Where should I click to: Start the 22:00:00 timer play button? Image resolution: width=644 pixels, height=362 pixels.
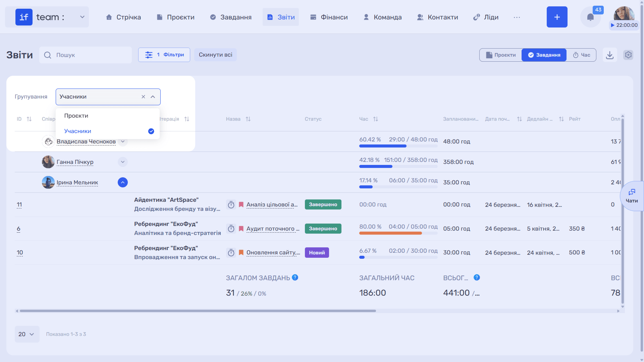click(612, 25)
